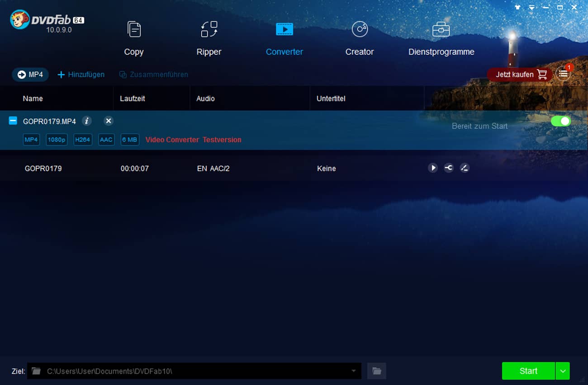
Task: Click the H264 codec badge
Action: point(83,140)
